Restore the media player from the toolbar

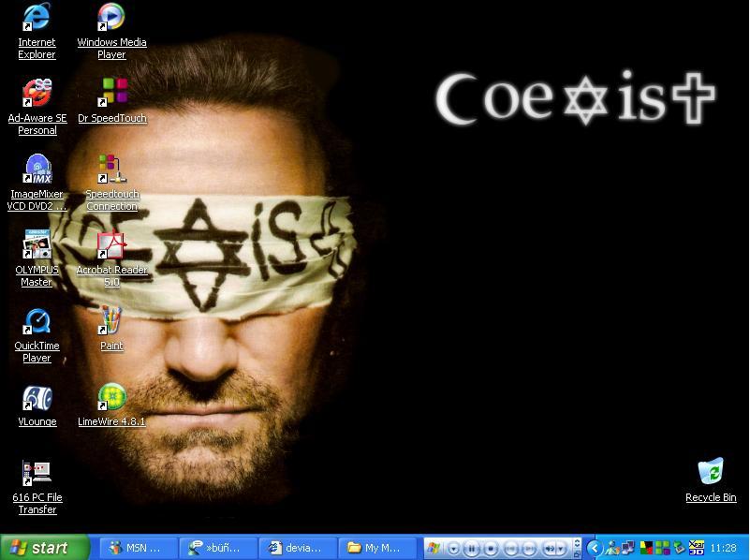[x=577, y=554]
